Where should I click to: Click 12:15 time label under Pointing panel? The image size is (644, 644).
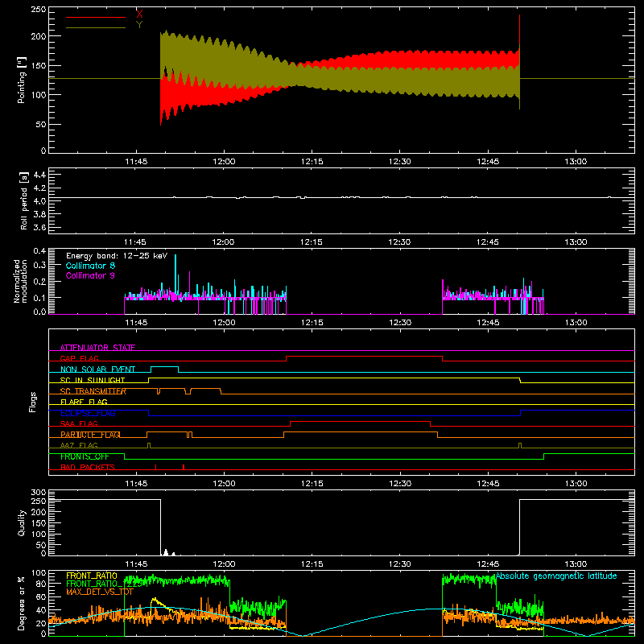coord(312,162)
